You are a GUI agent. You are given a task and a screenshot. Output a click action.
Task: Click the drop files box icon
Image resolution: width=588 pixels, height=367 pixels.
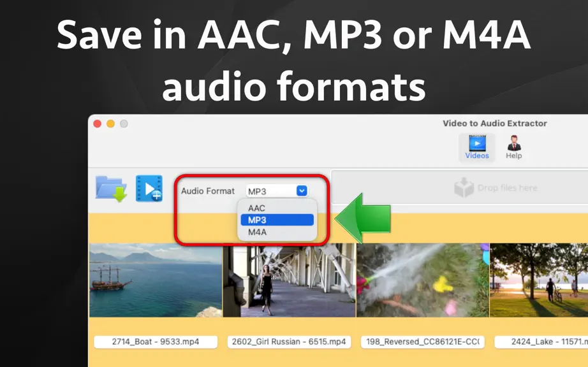coord(464,187)
